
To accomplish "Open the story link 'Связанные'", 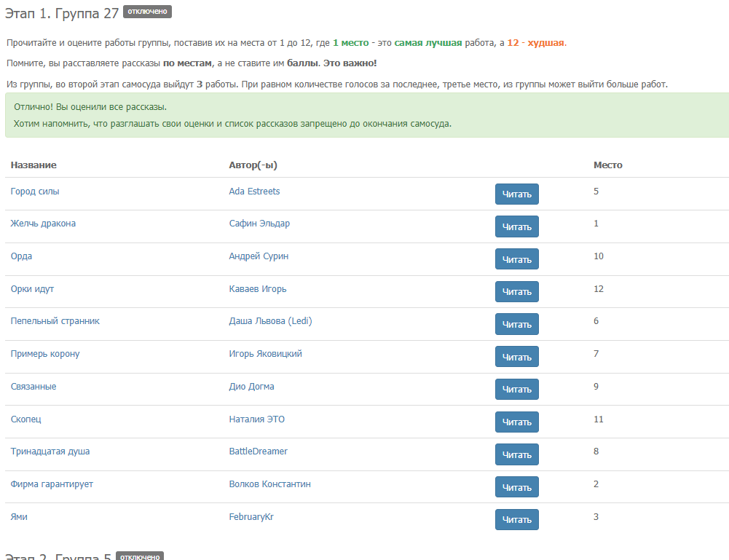I will point(34,387).
